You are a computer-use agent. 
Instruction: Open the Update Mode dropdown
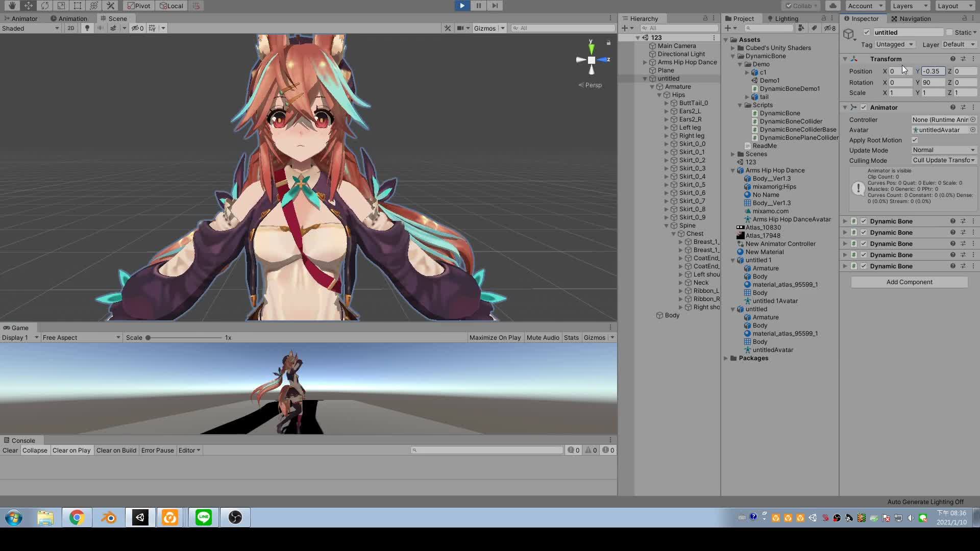coord(944,150)
